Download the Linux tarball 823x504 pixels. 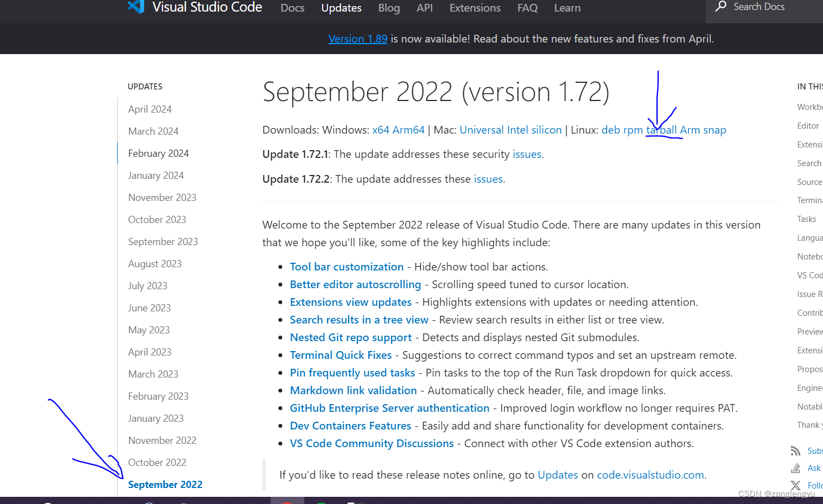click(x=662, y=130)
